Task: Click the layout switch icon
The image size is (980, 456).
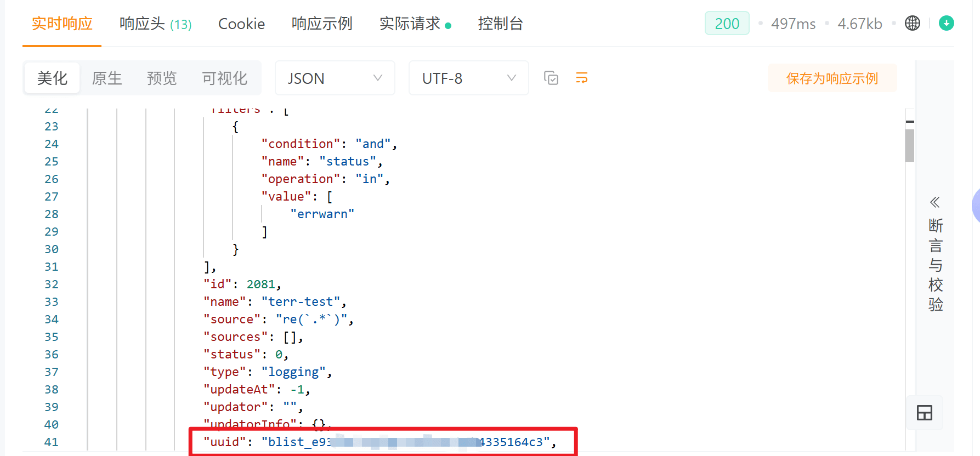Action: click(x=925, y=413)
